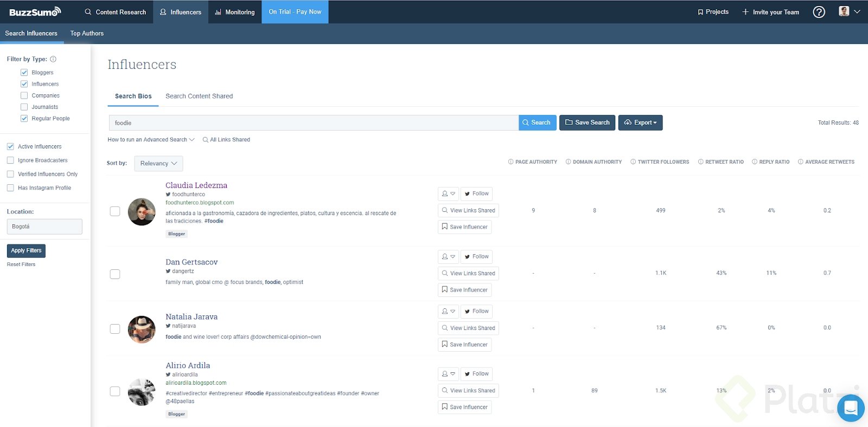Click Twitter bird icon next to alirioardila
This screenshot has width=868, height=427.
[168, 375]
